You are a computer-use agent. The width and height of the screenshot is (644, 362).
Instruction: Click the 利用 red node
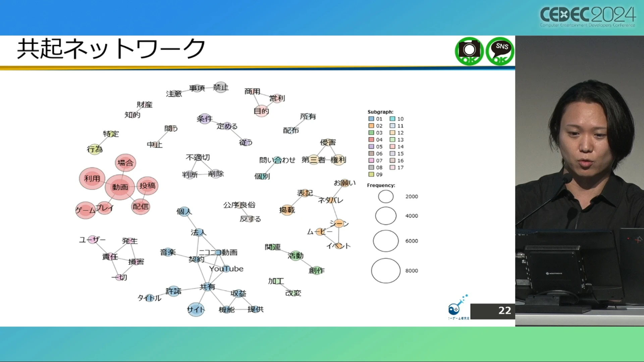tap(92, 179)
